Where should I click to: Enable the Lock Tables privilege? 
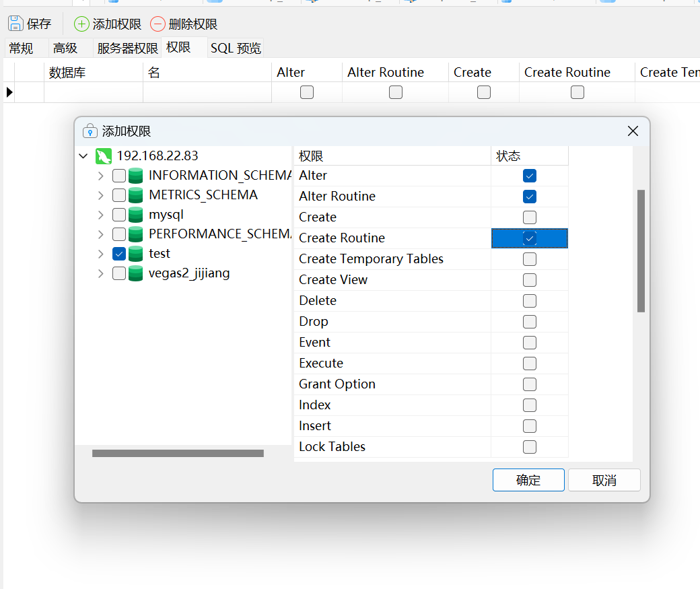(x=530, y=446)
